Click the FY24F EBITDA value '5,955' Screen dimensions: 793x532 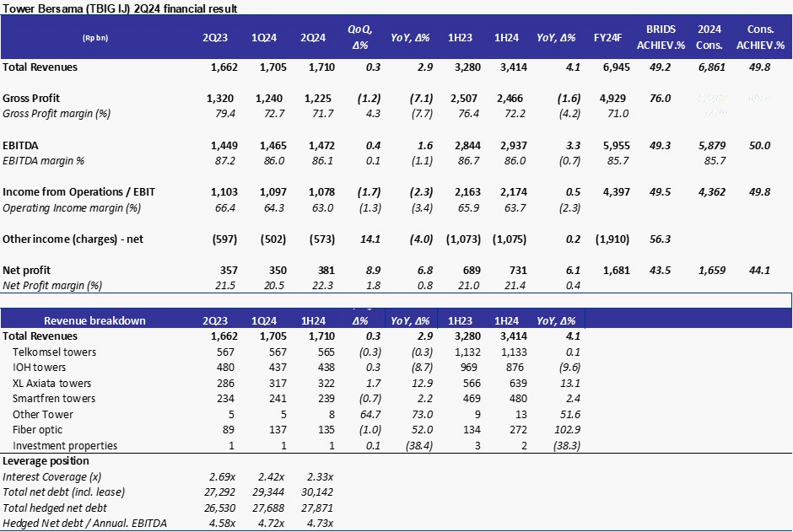pyautogui.click(x=617, y=146)
